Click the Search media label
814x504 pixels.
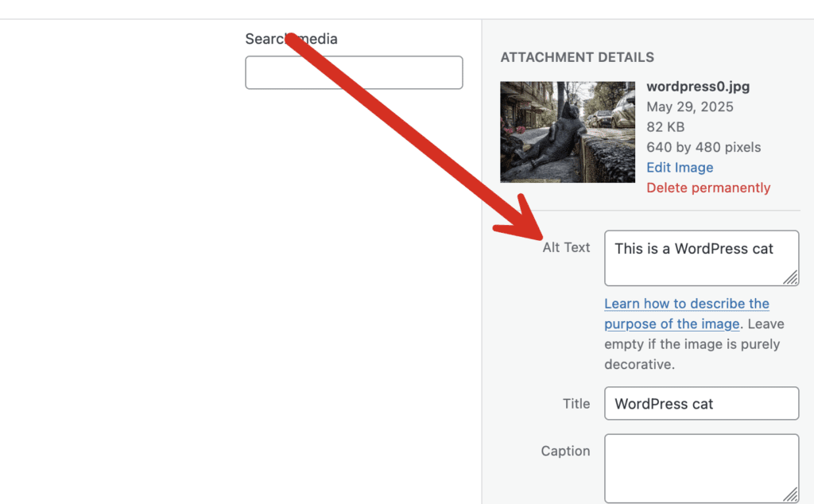[291, 39]
